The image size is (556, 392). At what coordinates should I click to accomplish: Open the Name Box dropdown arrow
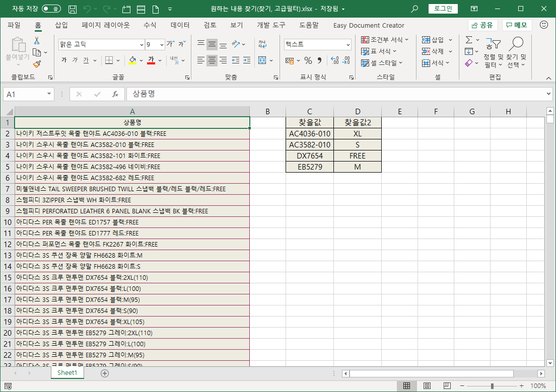[x=49, y=94]
